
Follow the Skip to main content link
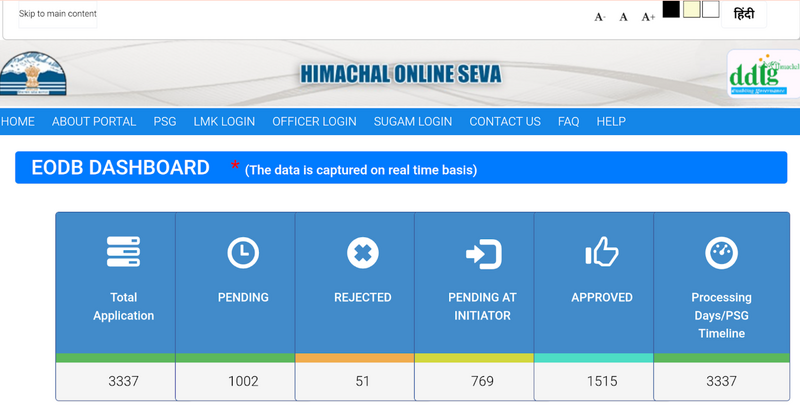coord(58,14)
